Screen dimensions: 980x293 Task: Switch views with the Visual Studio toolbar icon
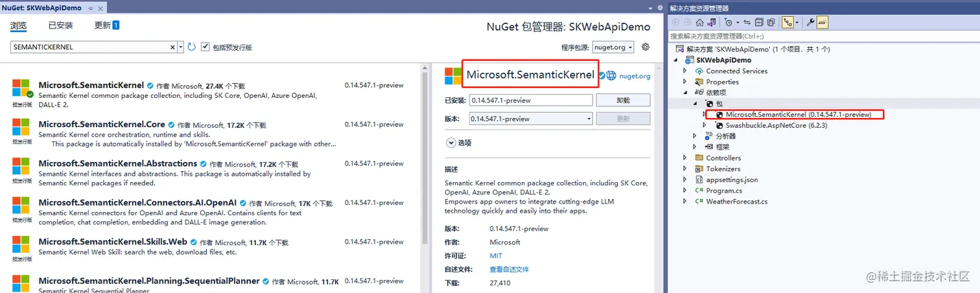tap(712, 22)
